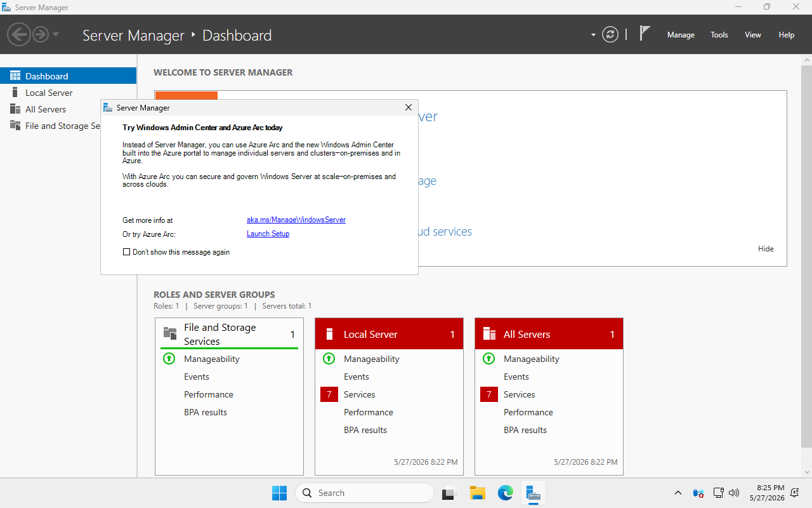Select All Servers in the sidebar
The image size is (812, 508).
click(68, 109)
